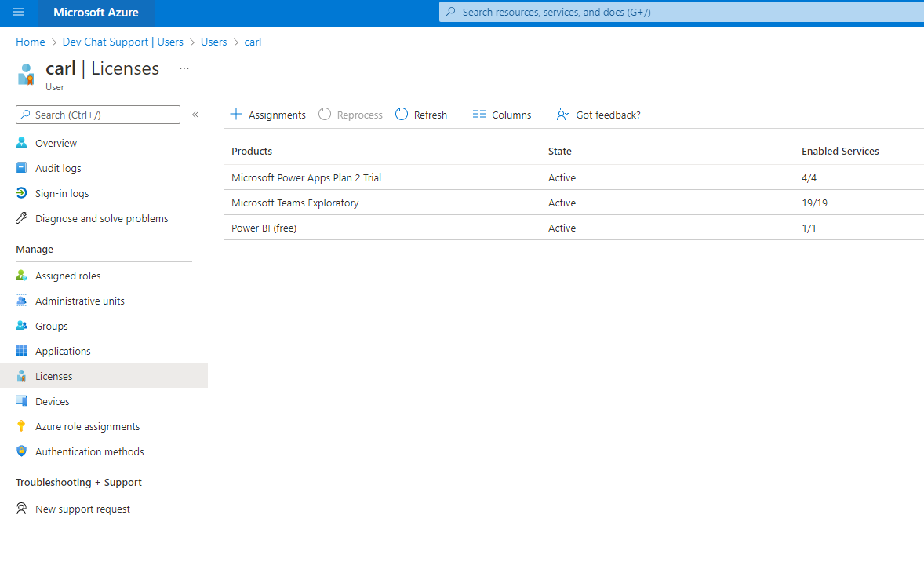Open Overview in sidebar
924x577 pixels.
pos(56,144)
